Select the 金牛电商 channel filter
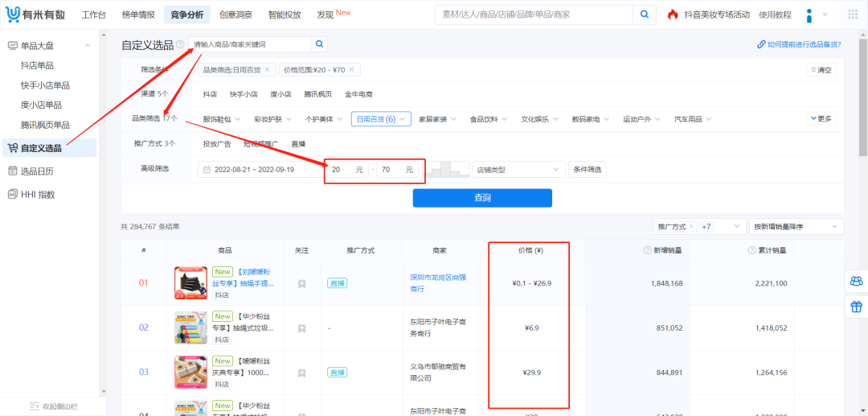The image size is (868, 416). click(358, 94)
